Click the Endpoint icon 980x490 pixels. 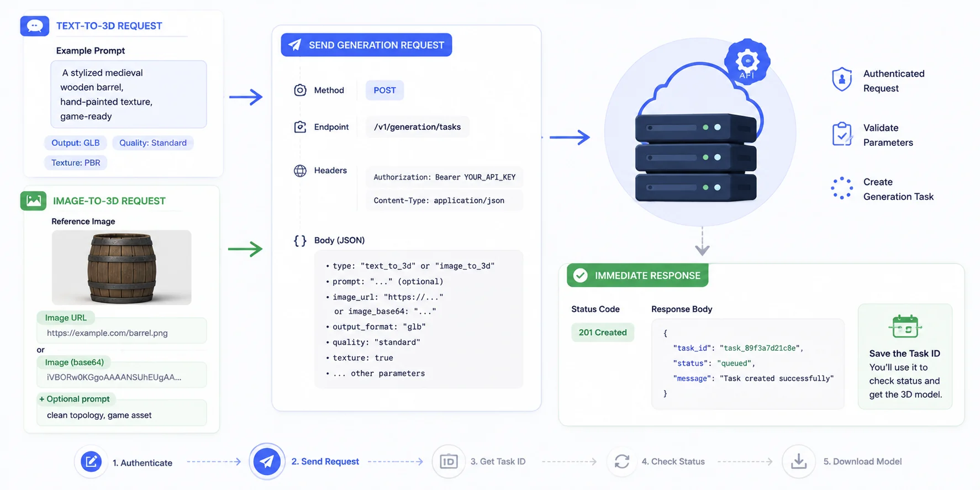pos(300,127)
